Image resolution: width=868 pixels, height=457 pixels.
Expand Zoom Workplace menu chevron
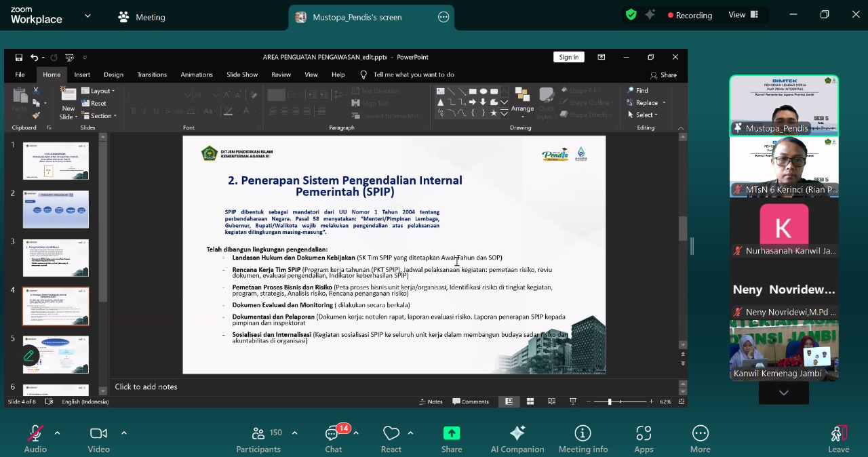(87, 16)
